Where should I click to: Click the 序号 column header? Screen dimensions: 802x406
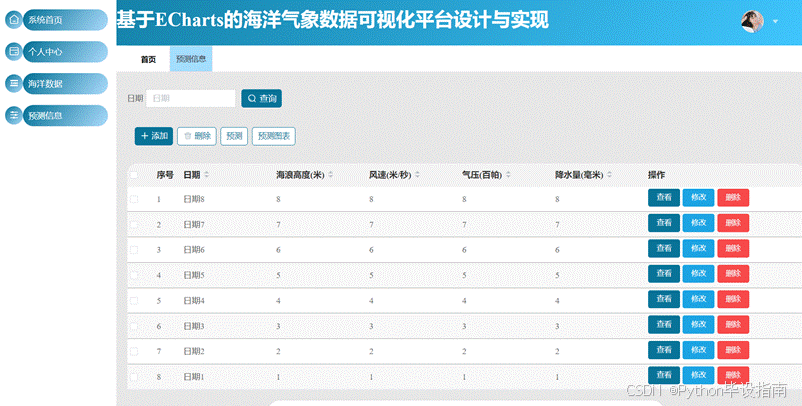[x=165, y=175]
